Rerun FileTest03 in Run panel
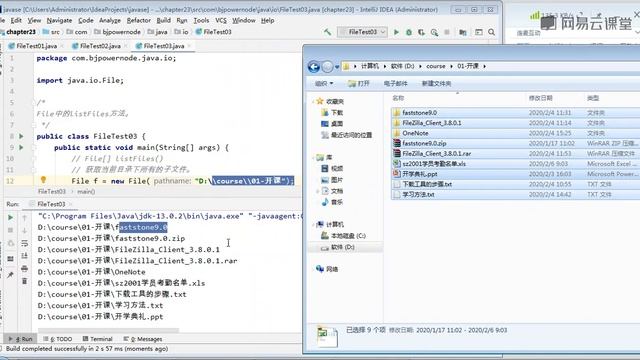The height and width of the screenshot is (360, 640). [x=11, y=218]
